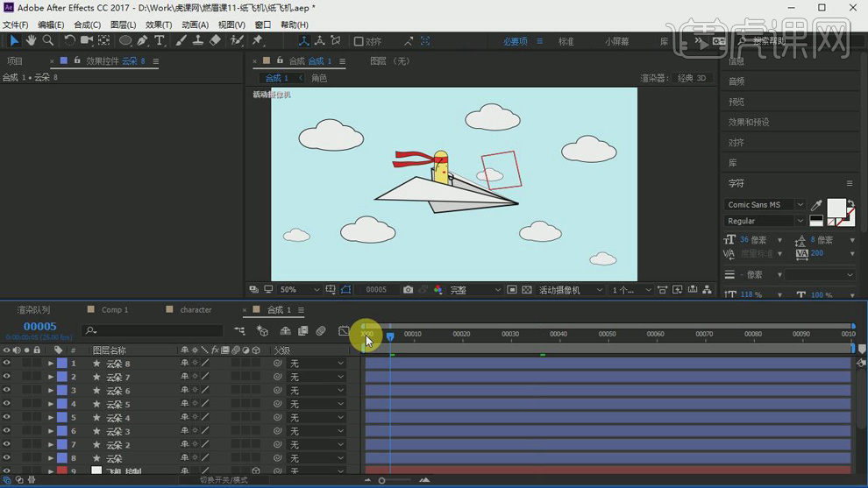
Task: Click the eyedropper in the Character panel
Action: 816,205
